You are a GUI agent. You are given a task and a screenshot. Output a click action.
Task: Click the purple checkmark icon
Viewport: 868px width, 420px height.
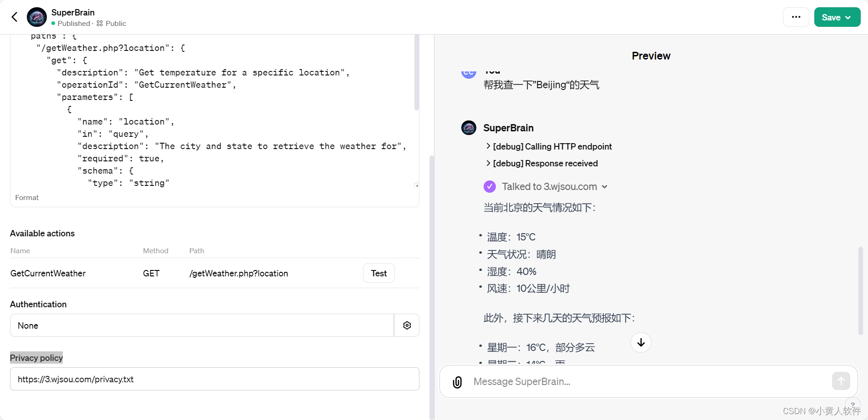[x=490, y=186]
